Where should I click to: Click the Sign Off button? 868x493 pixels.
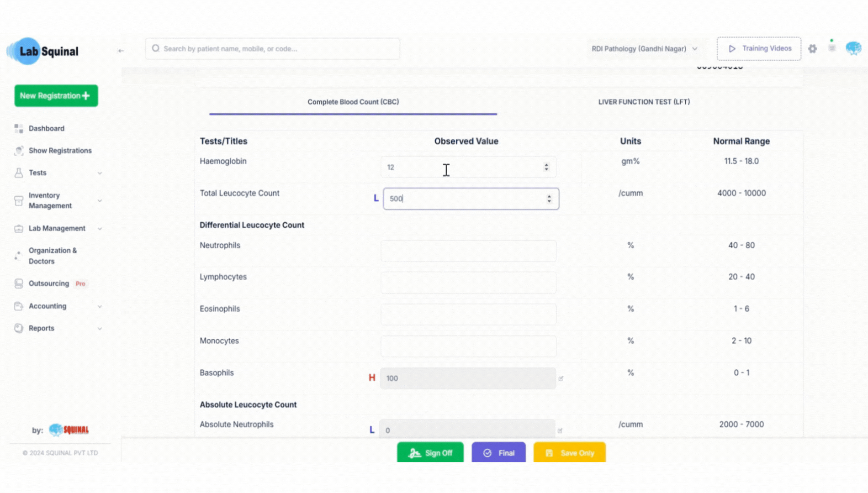[x=430, y=453]
